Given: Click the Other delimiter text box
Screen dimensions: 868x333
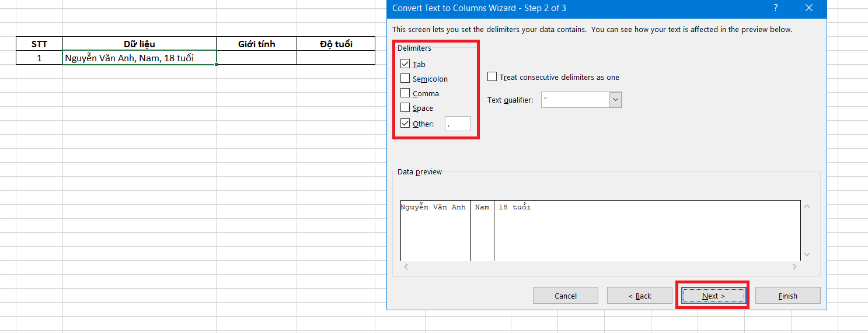Looking at the screenshot, I should 458,124.
